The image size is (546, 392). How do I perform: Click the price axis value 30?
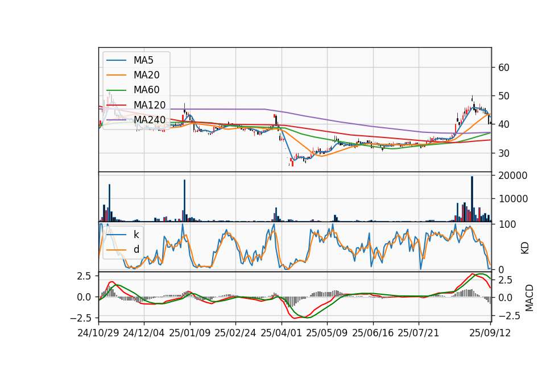click(x=504, y=153)
